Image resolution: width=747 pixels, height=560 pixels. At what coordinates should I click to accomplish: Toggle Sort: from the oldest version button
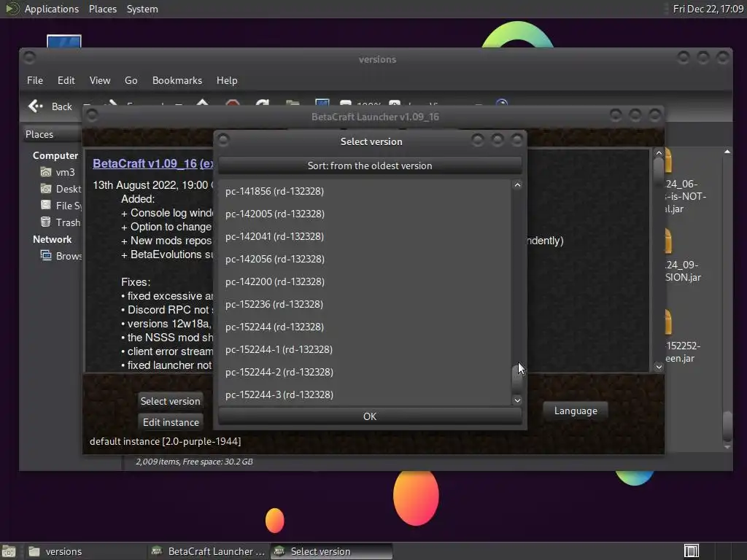point(370,166)
